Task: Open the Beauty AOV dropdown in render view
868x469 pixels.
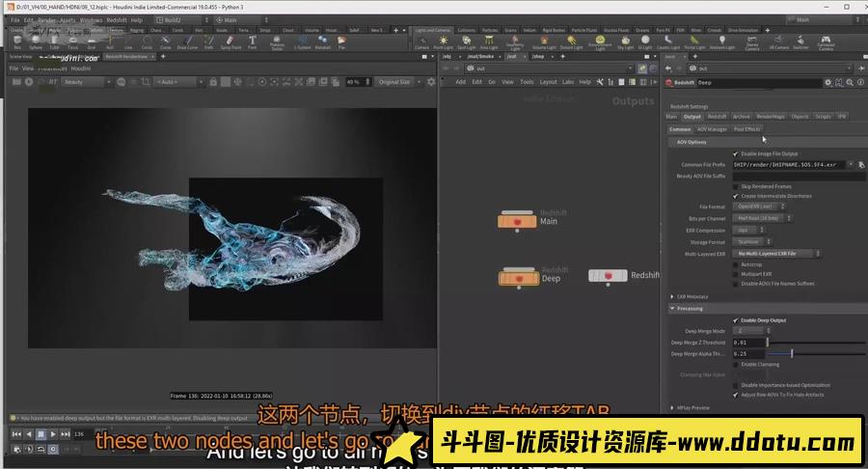Action: [x=87, y=82]
